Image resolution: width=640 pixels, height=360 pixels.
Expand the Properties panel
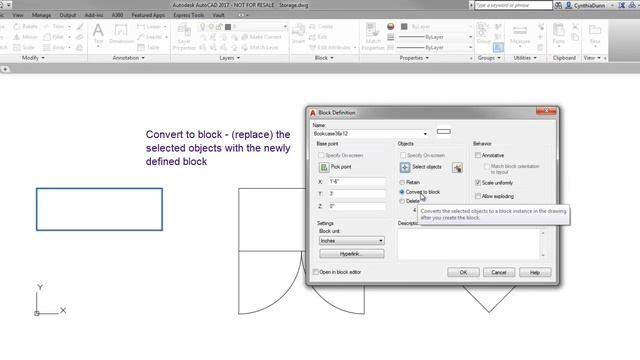click(x=414, y=58)
